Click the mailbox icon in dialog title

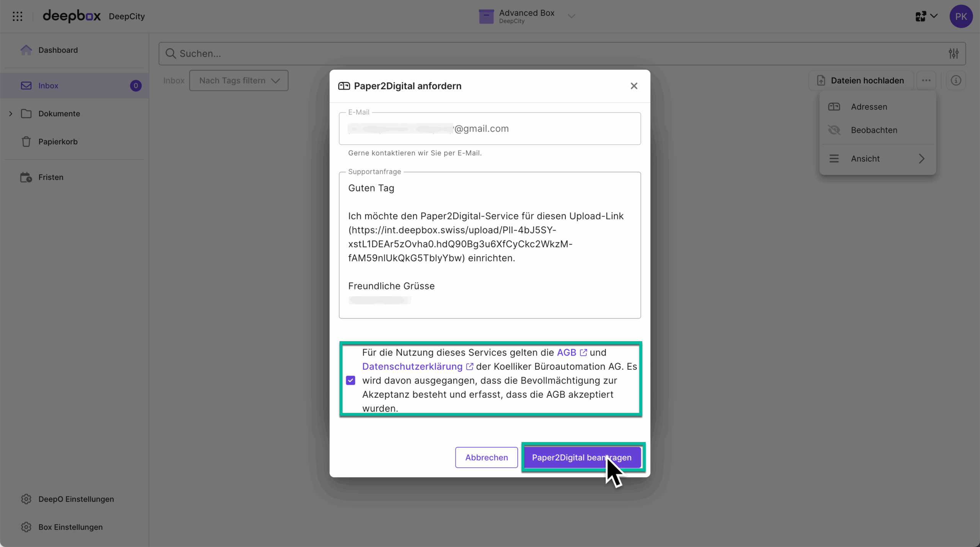[x=344, y=86]
